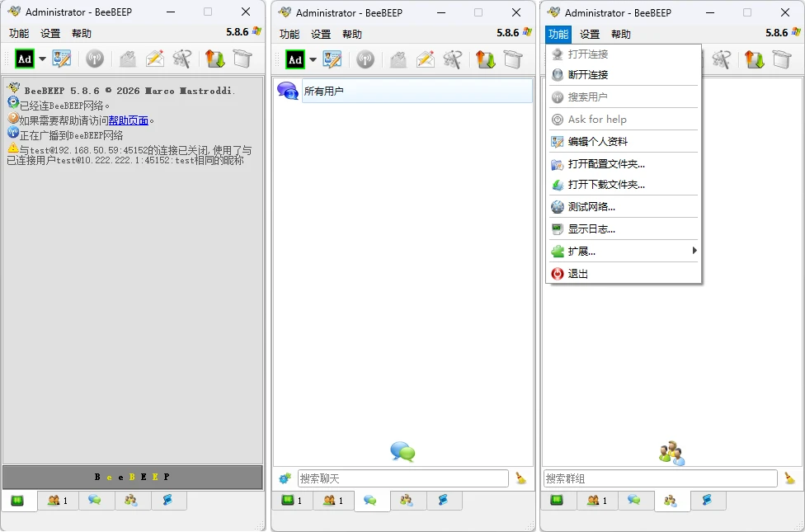Open 帮助 menu in the right window
The image size is (805, 532).
[x=621, y=35]
